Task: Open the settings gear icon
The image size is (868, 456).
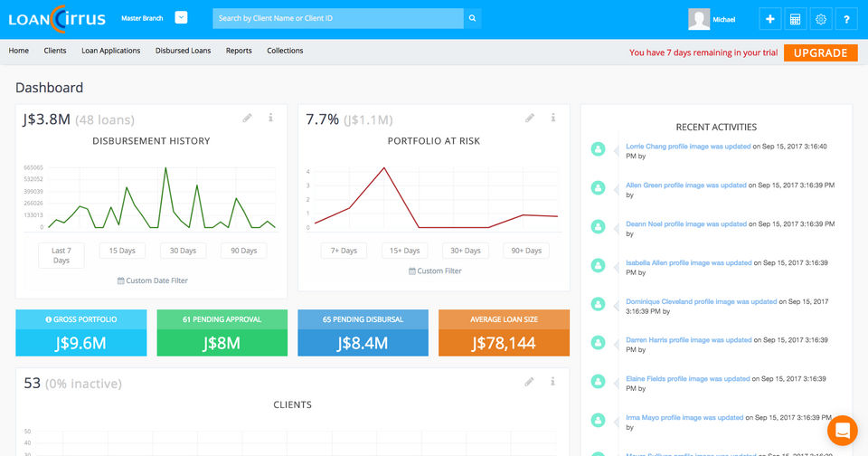Action: (821, 19)
